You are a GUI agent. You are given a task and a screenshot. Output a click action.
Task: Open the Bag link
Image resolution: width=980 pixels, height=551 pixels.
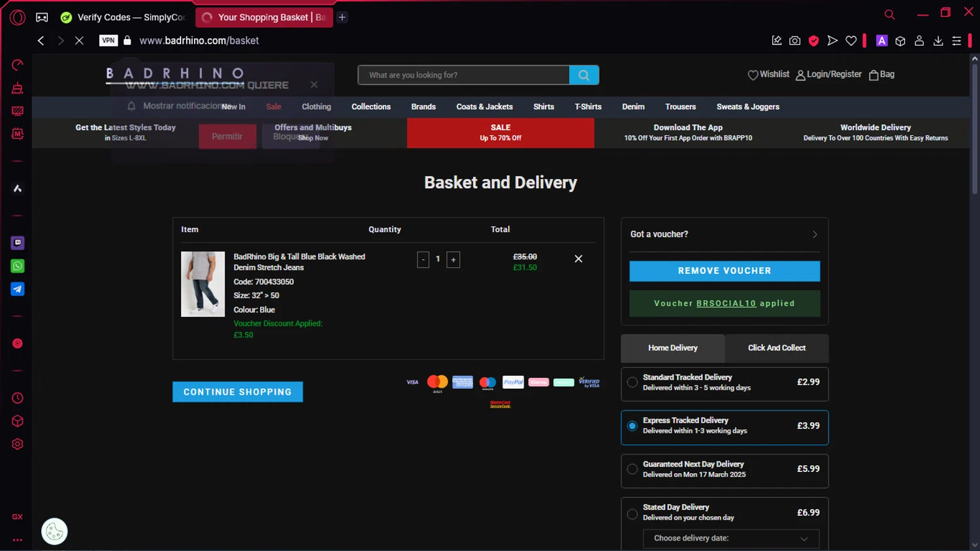click(881, 75)
